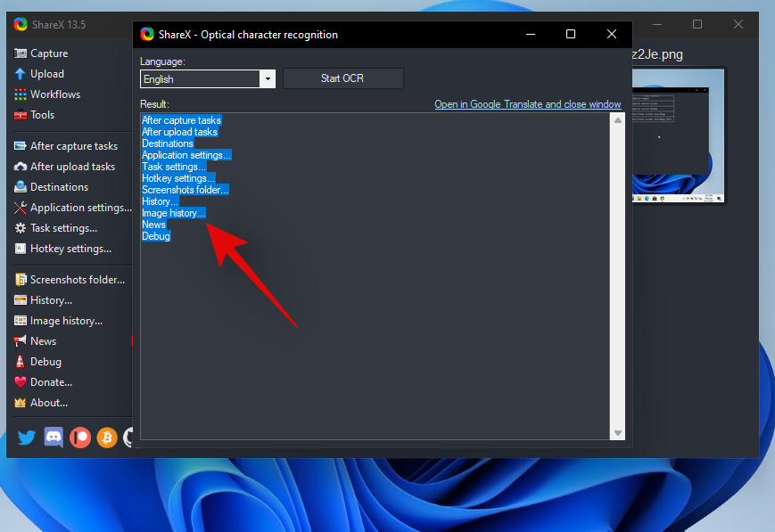The height and width of the screenshot is (532, 775).
Task: Click the Debug sidebar label
Action: [x=45, y=362]
